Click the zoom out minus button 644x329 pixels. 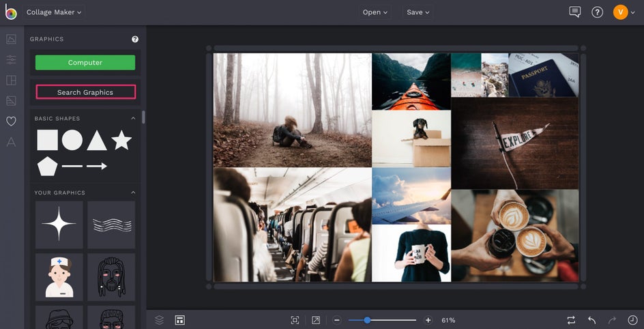[x=337, y=320]
